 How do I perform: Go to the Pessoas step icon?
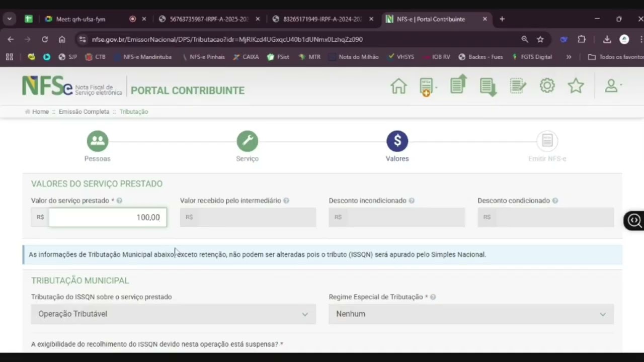[98, 141]
